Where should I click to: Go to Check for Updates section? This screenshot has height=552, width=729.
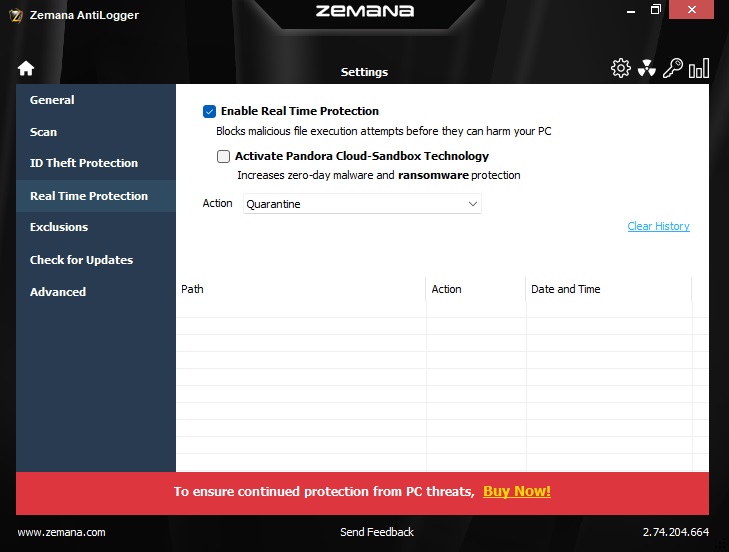pos(81,260)
